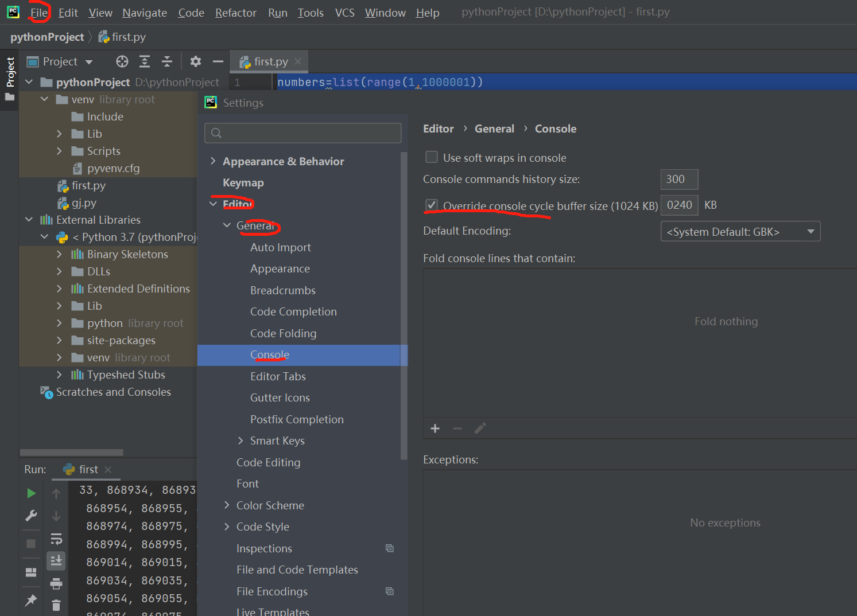Select Code Completion settings page

tap(293, 311)
